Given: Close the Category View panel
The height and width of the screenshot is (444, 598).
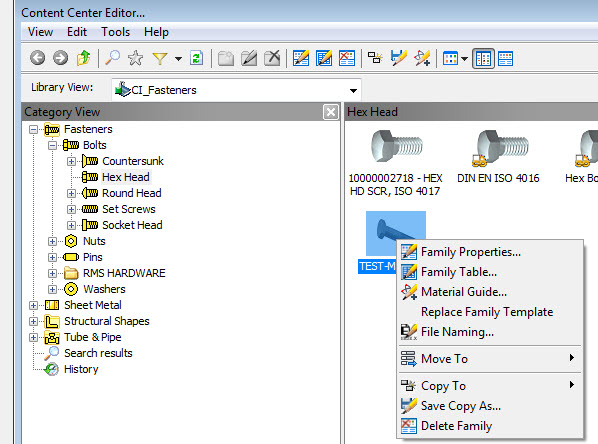Looking at the screenshot, I should [331, 112].
